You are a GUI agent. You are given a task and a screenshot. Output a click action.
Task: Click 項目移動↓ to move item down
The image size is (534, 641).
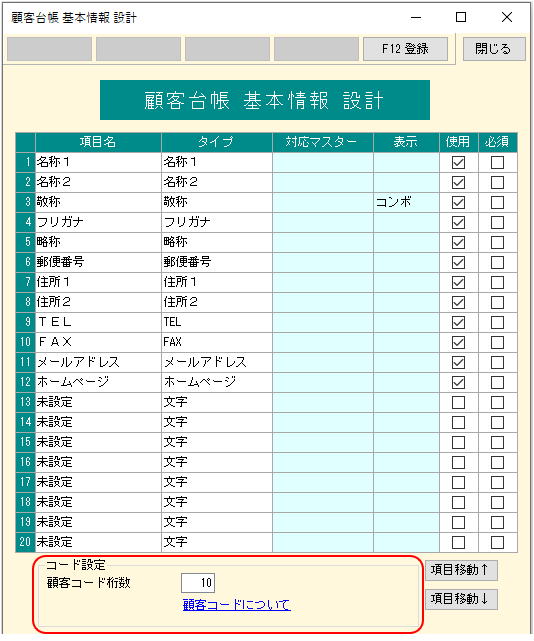click(461, 599)
